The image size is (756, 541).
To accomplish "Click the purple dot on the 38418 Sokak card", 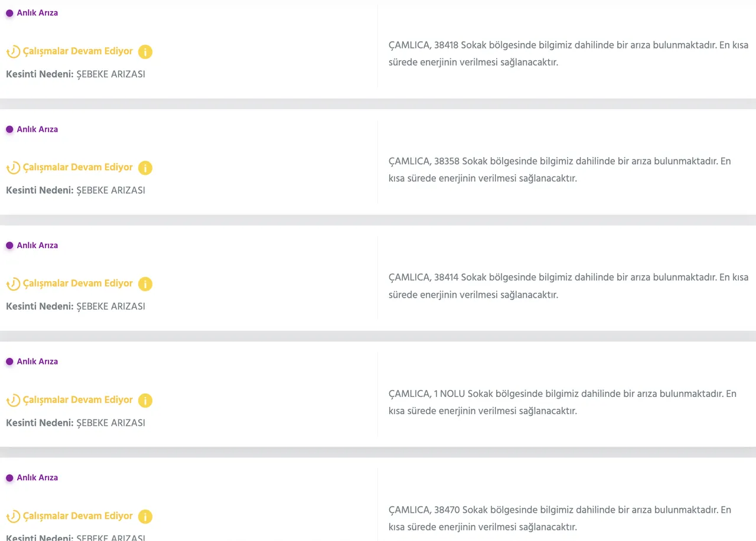I will [x=9, y=13].
